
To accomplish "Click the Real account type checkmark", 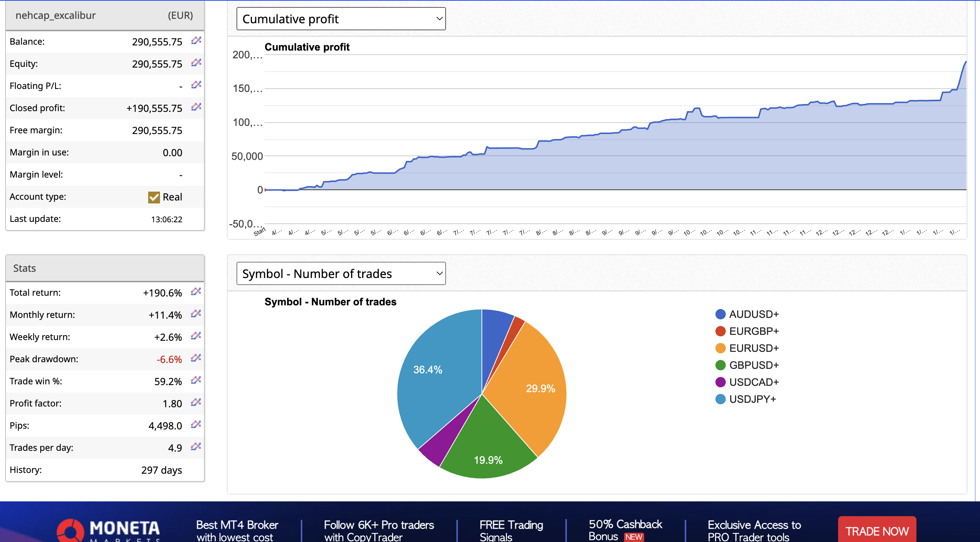I will tap(154, 197).
